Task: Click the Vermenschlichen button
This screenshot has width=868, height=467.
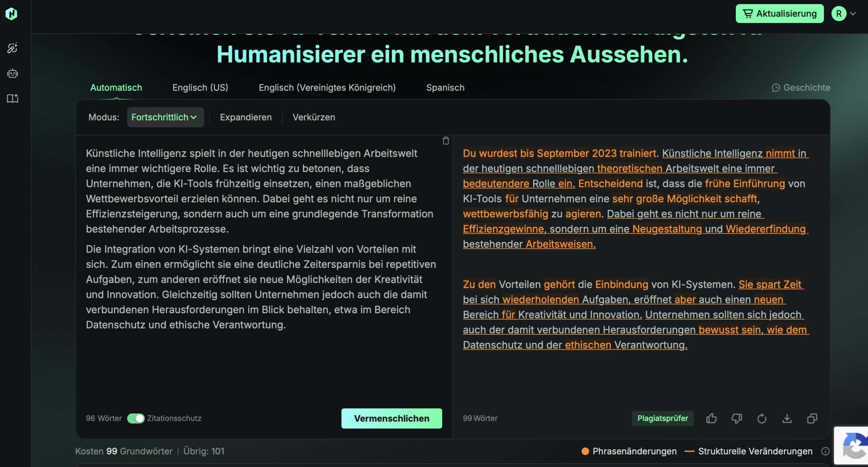Action: [x=392, y=418]
